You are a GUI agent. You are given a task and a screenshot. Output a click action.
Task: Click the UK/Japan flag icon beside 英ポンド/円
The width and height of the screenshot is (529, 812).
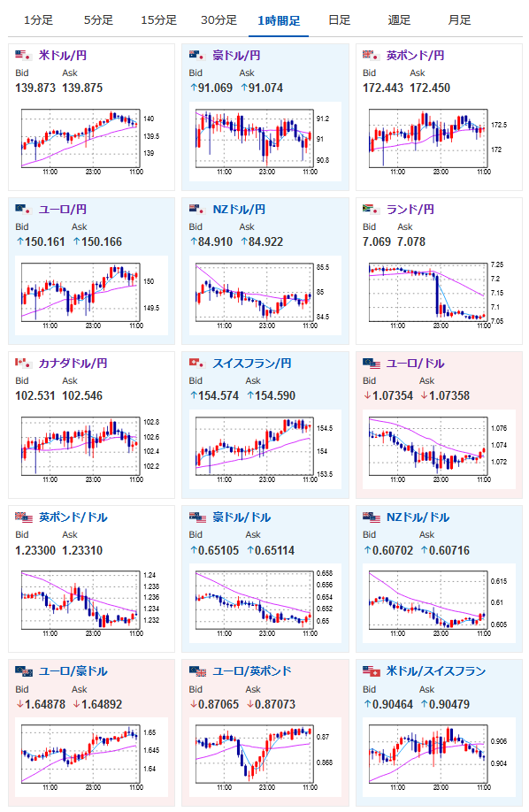click(x=371, y=55)
